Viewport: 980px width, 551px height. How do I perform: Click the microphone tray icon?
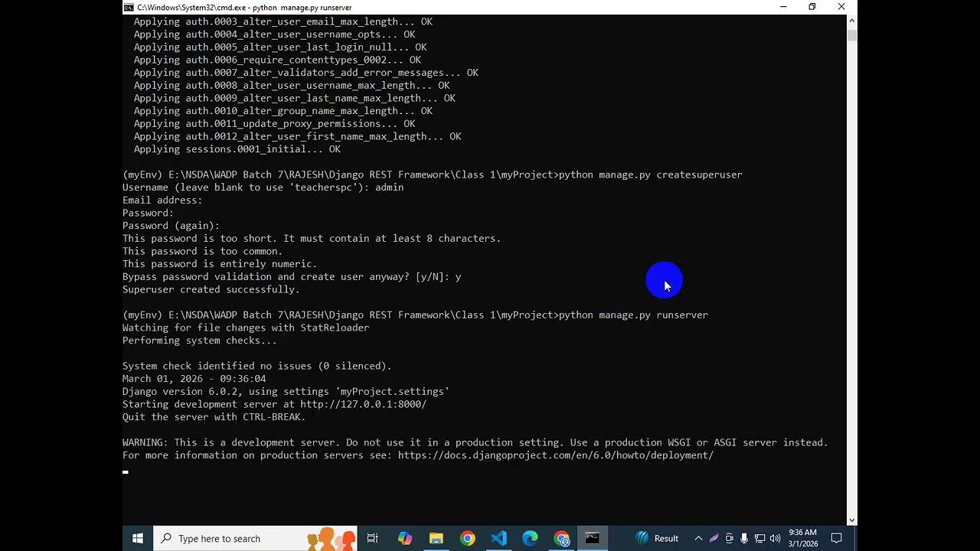[x=744, y=538]
